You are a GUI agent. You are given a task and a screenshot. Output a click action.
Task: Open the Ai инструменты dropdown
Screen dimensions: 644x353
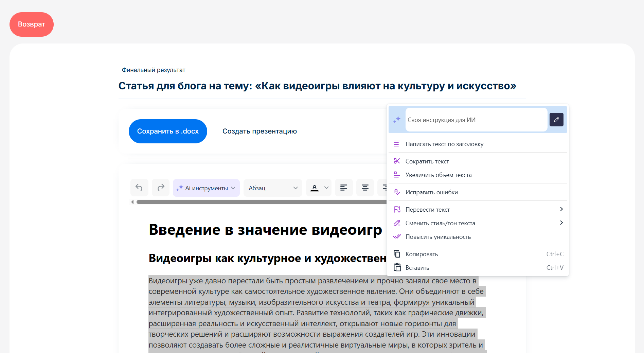(206, 188)
